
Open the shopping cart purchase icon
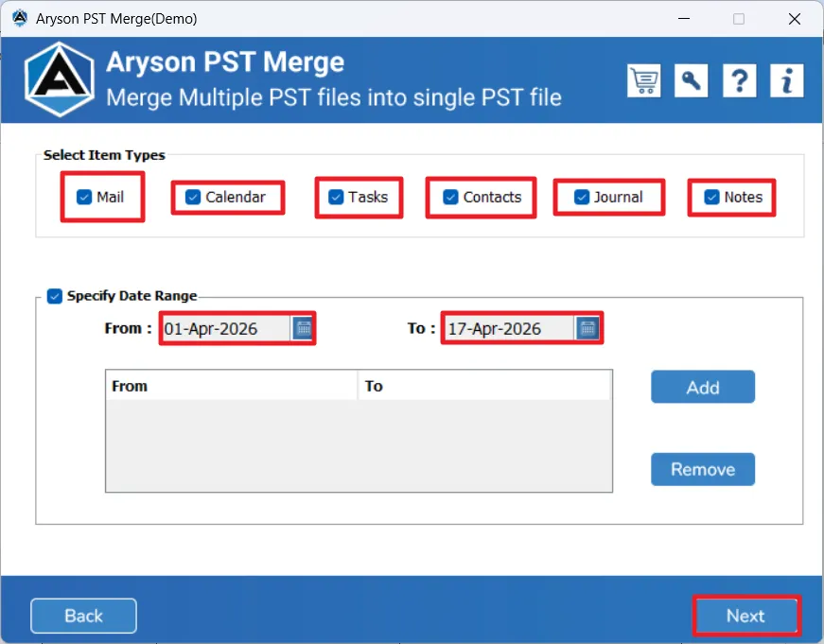pos(643,81)
